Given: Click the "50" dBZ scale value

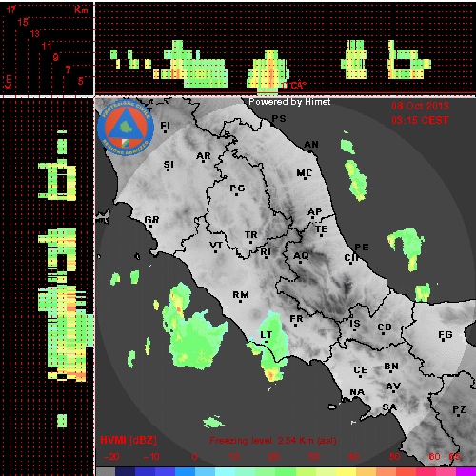Looking at the screenshot, I should coord(394,457).
